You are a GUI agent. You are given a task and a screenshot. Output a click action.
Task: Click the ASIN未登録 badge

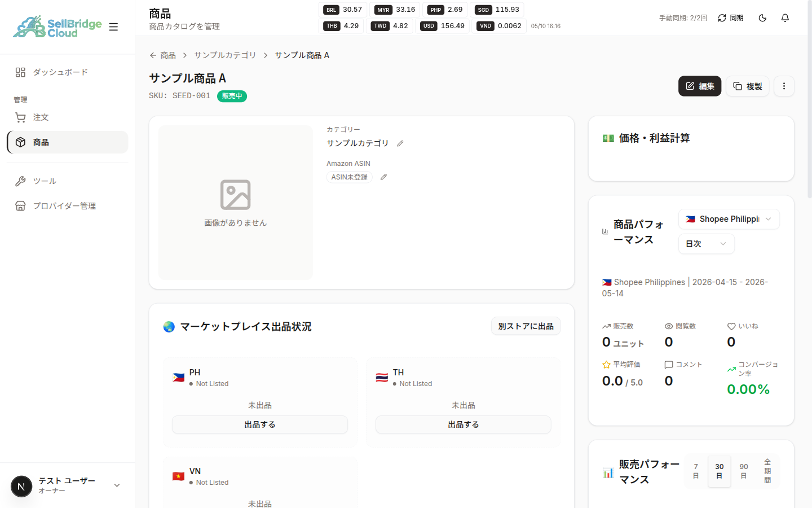350,177
